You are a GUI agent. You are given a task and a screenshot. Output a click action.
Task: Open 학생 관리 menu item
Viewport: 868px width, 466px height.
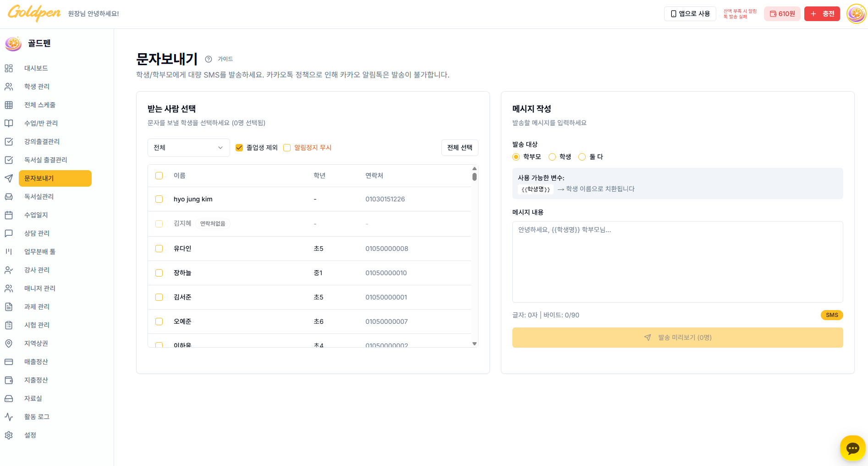click(37, 87)
